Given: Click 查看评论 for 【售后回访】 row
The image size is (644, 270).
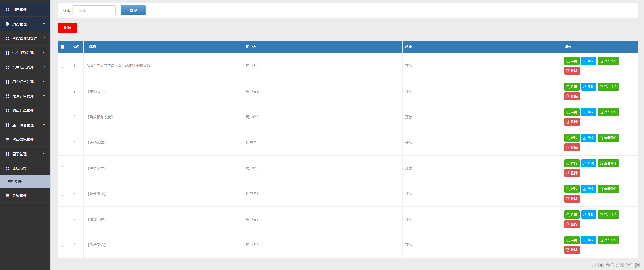Looking at the screenshot, I should [608, 240].
